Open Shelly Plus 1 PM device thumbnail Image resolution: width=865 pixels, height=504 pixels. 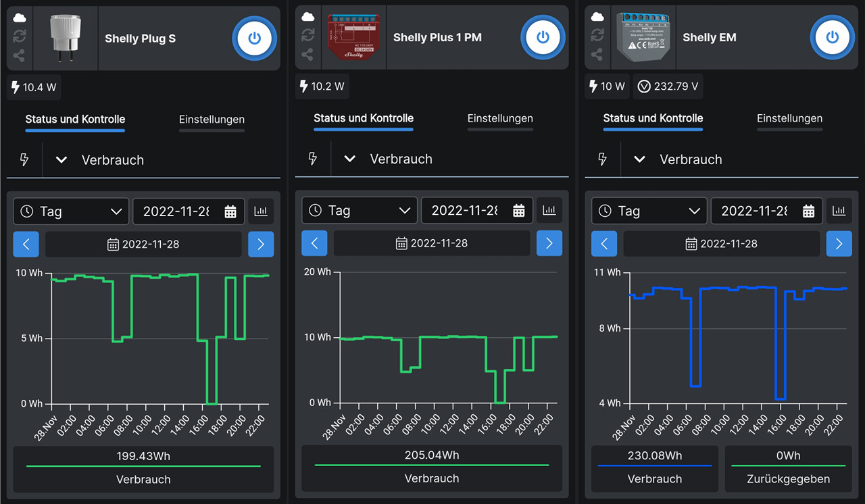354,37
